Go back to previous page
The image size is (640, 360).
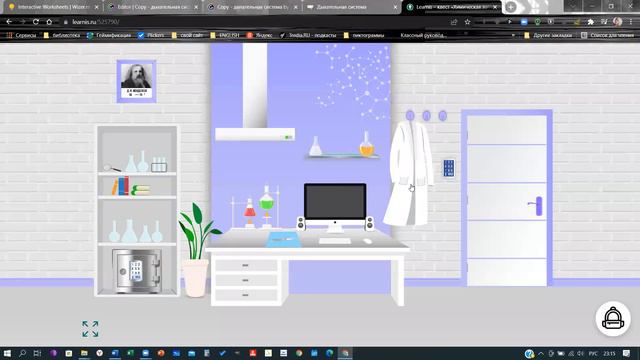(x=9, y=22)
